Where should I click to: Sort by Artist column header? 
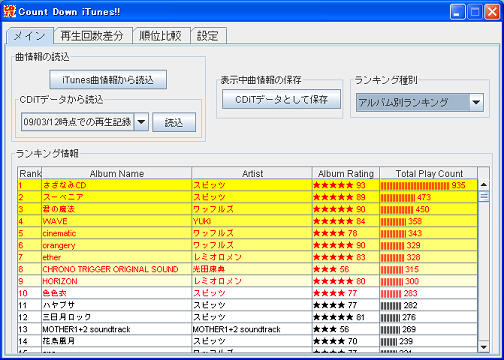pos(252,173)
